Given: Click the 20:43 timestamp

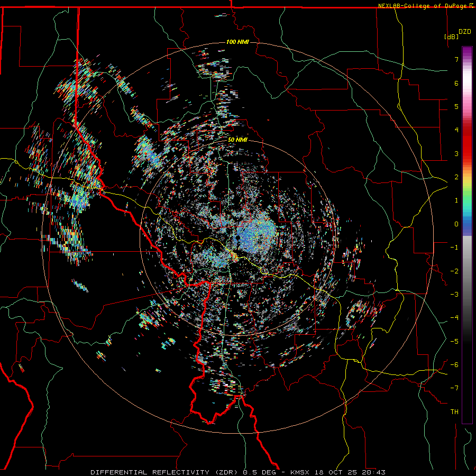Looking at the screenshot, I should [x=373, y=472].
